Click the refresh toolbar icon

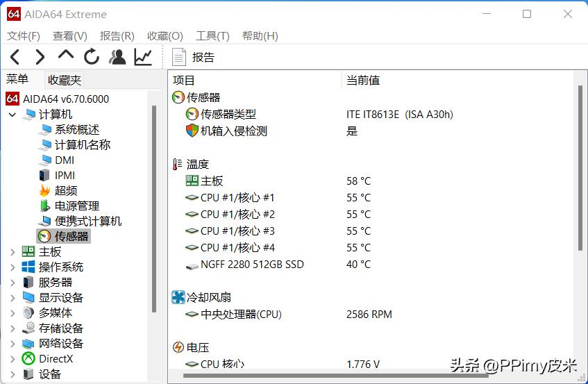[91, 57]
